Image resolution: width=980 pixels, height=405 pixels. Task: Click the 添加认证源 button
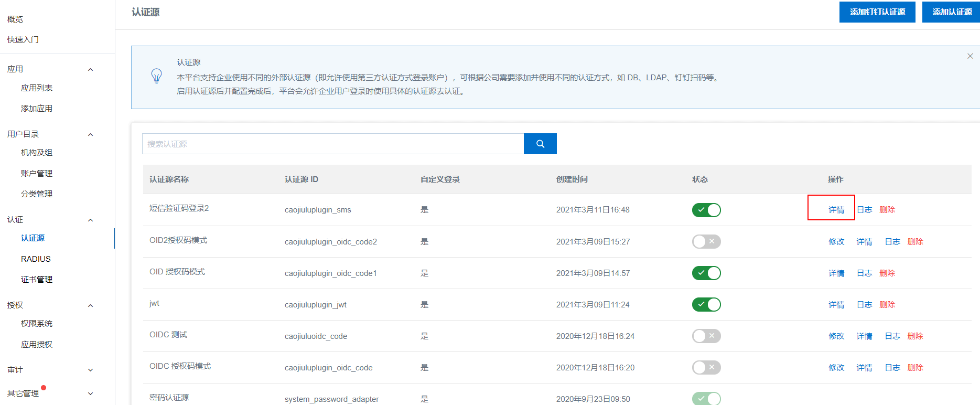952,12
